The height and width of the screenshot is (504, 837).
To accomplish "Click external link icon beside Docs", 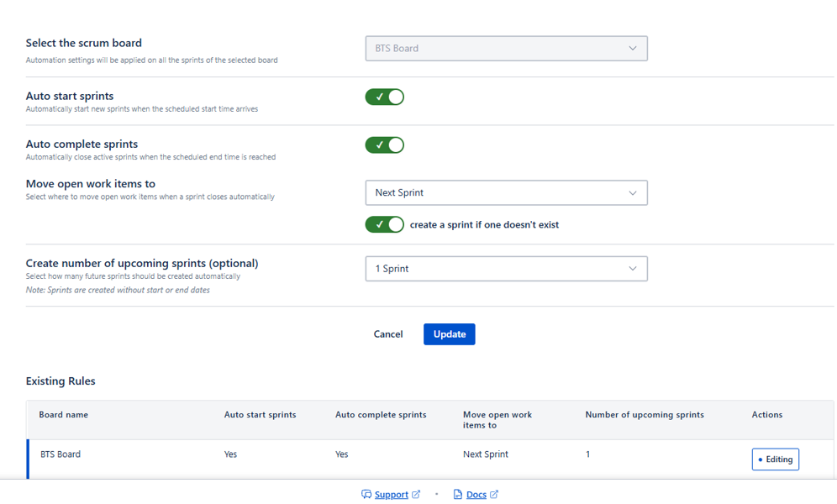I will point(494,495).
